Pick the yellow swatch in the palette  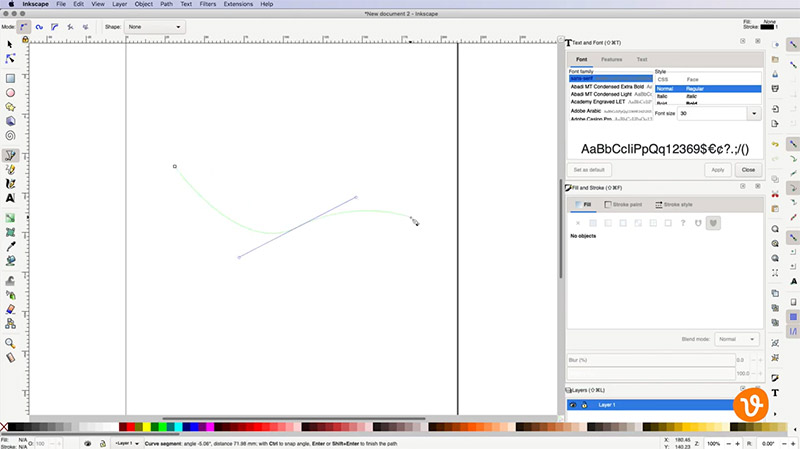146,427
